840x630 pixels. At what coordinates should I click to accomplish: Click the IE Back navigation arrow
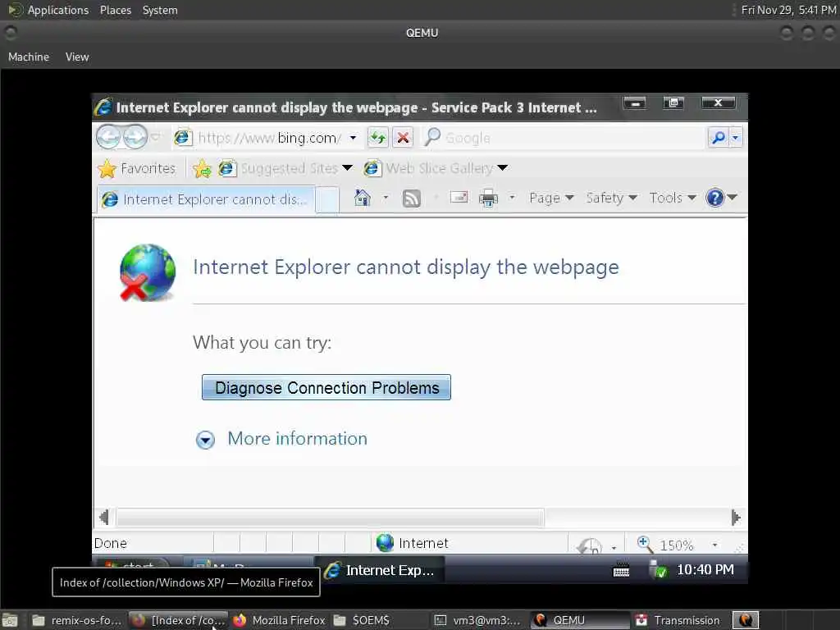(108, 137)
